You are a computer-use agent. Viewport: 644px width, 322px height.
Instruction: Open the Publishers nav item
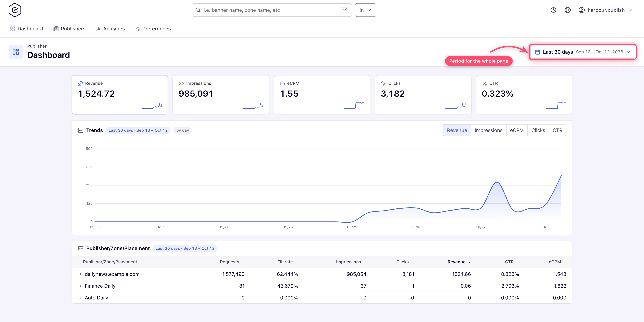[70, 29]
